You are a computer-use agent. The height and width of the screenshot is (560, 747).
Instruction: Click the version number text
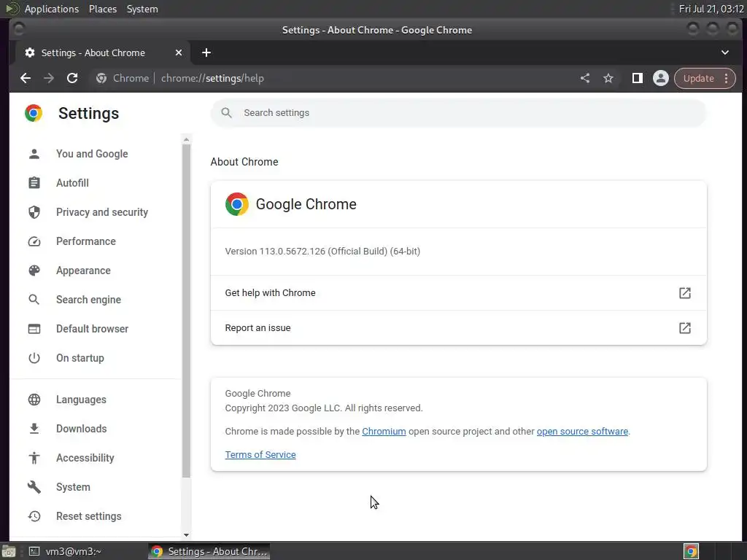coord(322,252)
